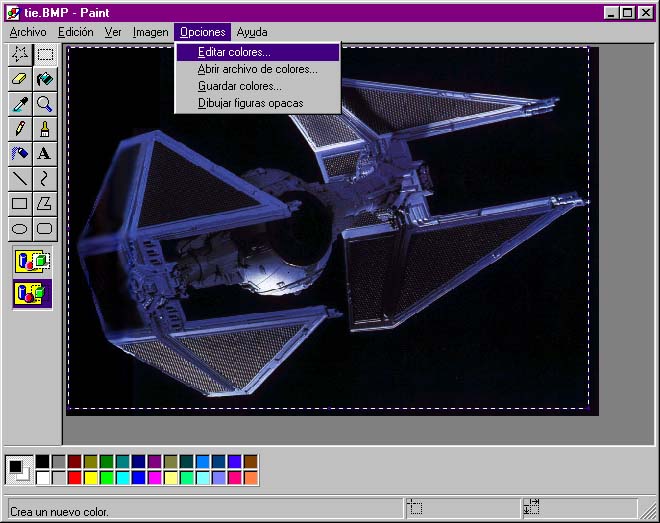Click the Paint icon in the title bar

[13, 13]
